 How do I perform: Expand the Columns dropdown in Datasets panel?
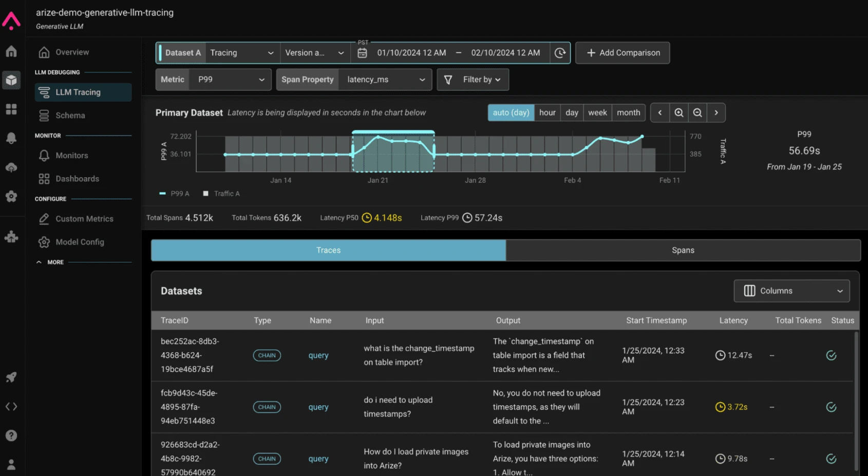tap(791, 291)
